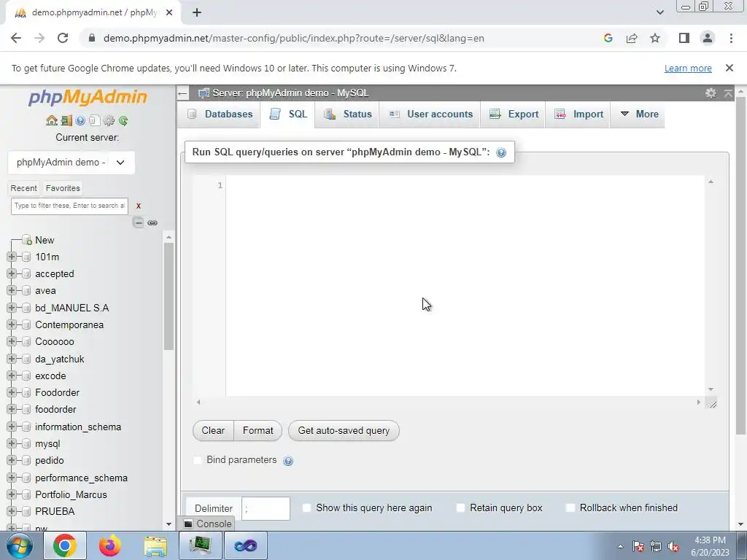Open navigation panel settings gear icon

tap(109, 120)
